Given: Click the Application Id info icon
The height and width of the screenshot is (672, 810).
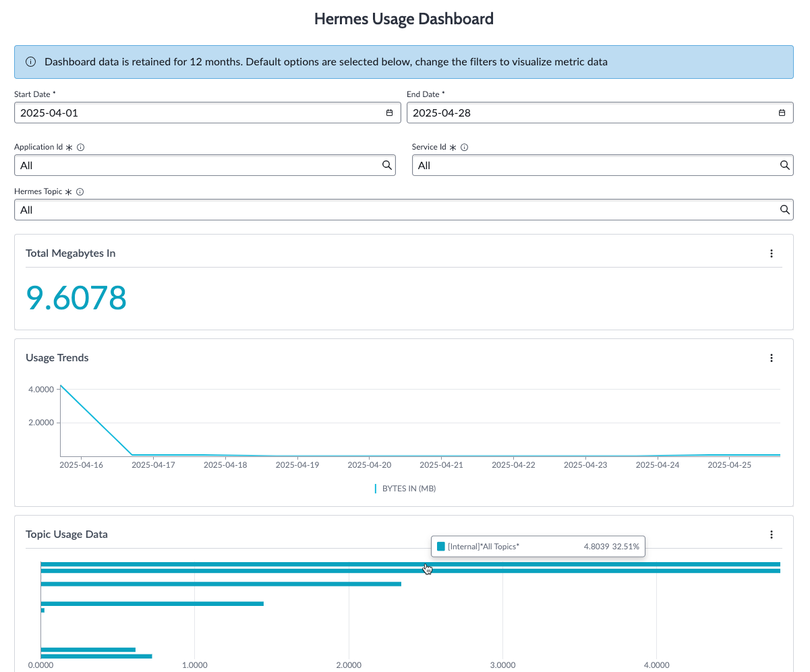Looking at the screenshot, I should 81,147.
